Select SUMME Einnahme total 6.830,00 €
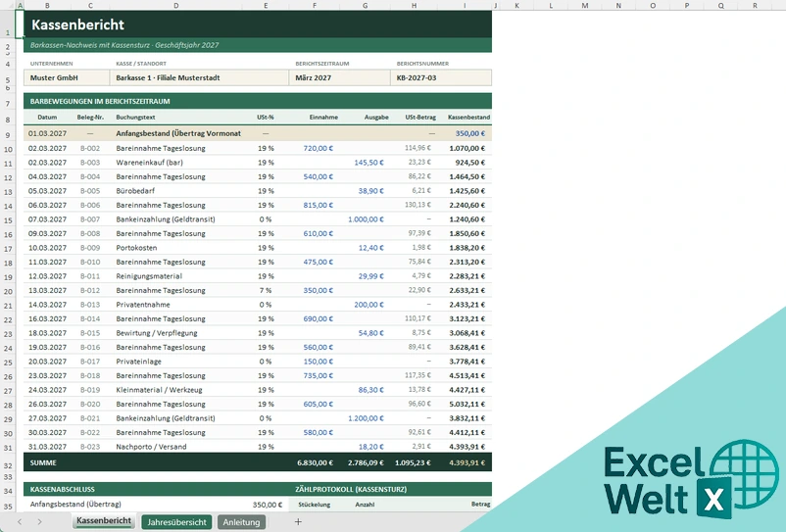 pyautogui.click(x=315, y=462)
